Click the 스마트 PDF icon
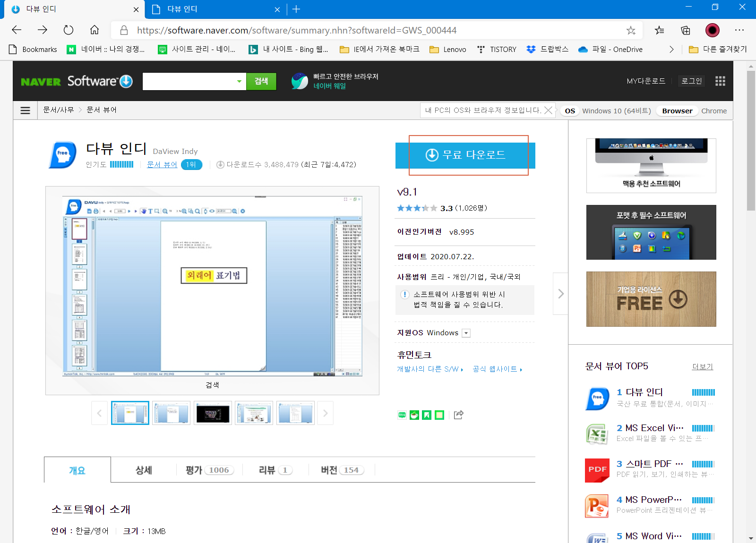Screen dimensions: 756x543 pos(597,470)
